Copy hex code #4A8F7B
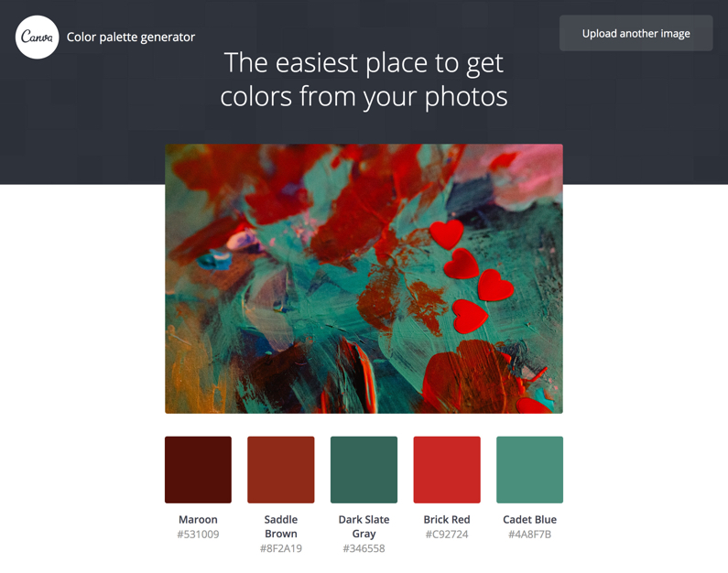Screen dimensions: 728x573 pyautogui.click(x=530, y=535)
